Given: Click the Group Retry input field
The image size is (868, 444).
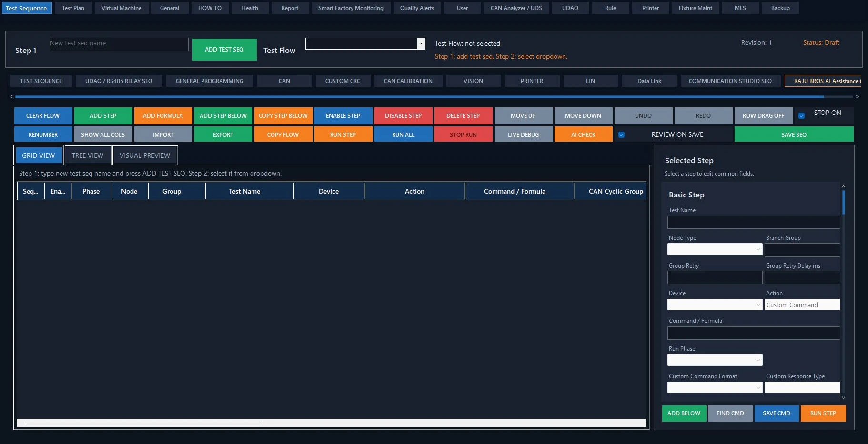Looking at the screenshot, I should point(715,278).
